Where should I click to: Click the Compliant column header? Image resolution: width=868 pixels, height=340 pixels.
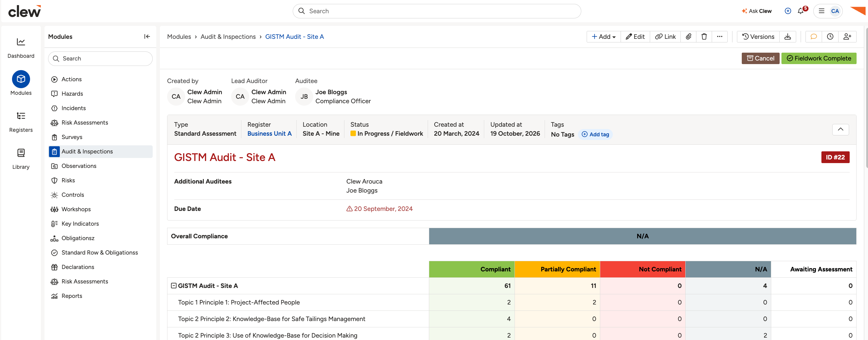point(471,269)
